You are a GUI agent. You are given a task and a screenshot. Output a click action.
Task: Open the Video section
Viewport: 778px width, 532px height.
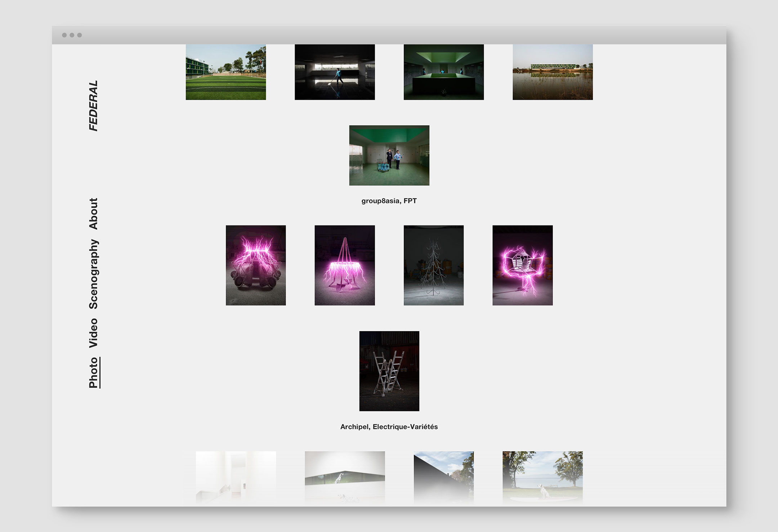click(x=93, y=333)
